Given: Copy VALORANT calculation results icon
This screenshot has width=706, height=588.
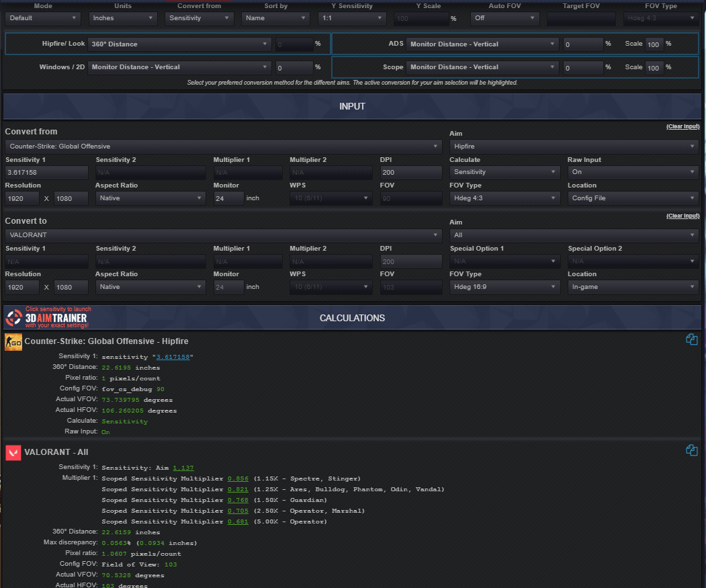Looking at the screenshot, I should [692, 450].
